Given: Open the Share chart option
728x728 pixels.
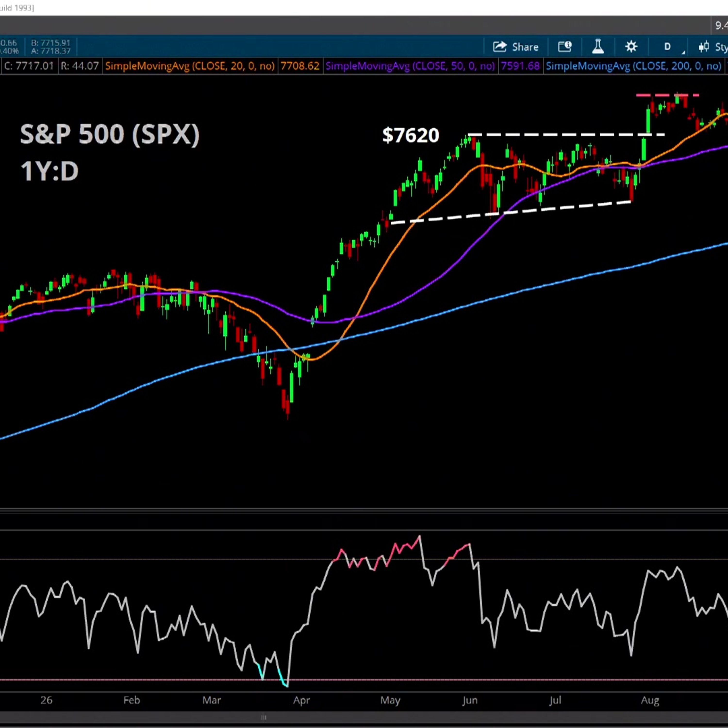Looking at the screenshot, I should 515,47.
